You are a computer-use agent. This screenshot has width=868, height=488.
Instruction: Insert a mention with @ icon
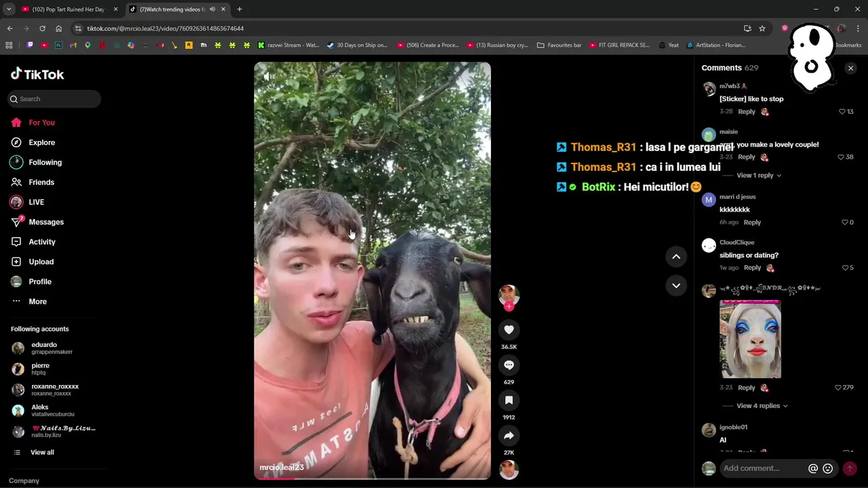[x=813, y=468]
